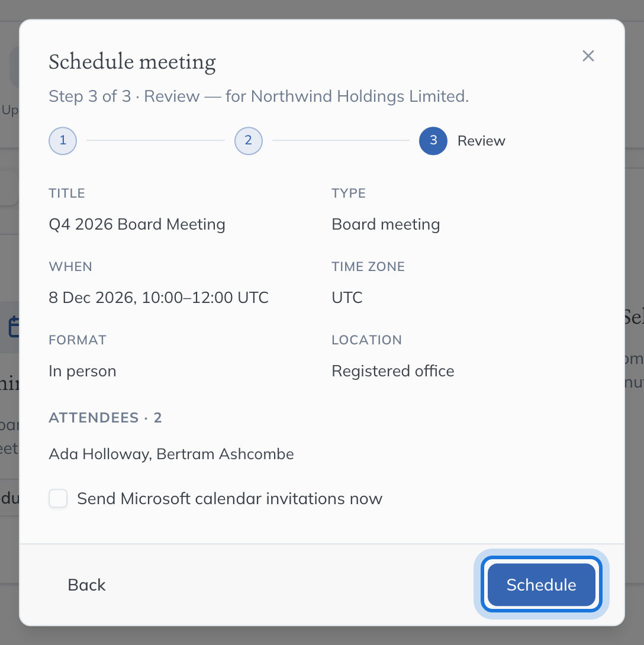Select the format value In person
The height and width of the screenshot is (645, 644).
[82, 371]
